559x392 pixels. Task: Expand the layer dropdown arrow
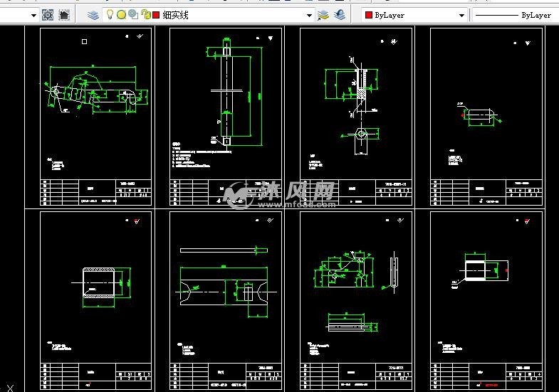tap(310, 16)
